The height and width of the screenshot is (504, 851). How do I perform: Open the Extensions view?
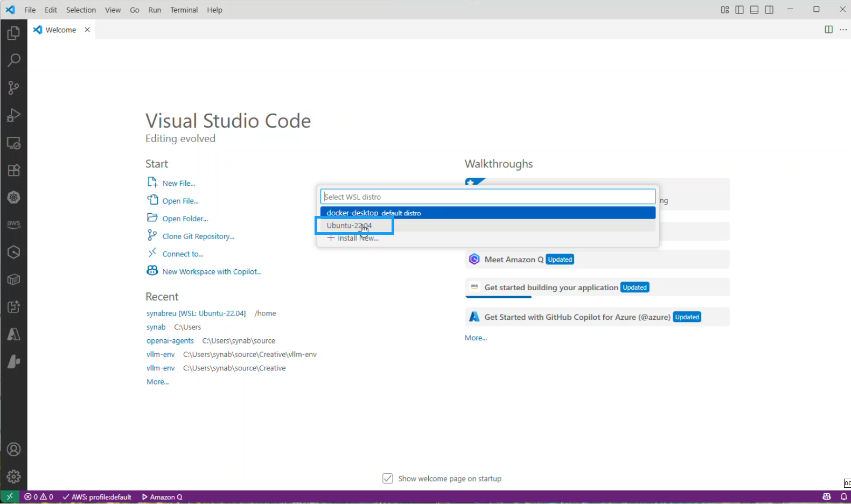point(13,170)
